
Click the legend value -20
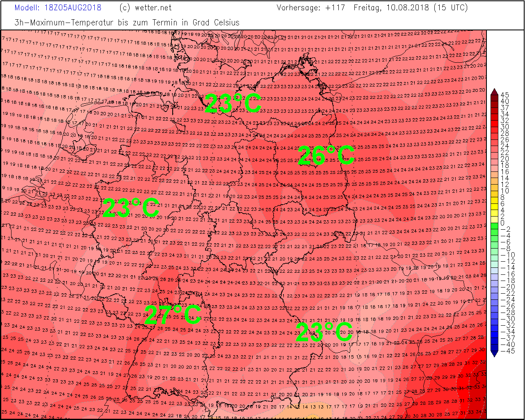pyautogui.click(x=507, y=287)
